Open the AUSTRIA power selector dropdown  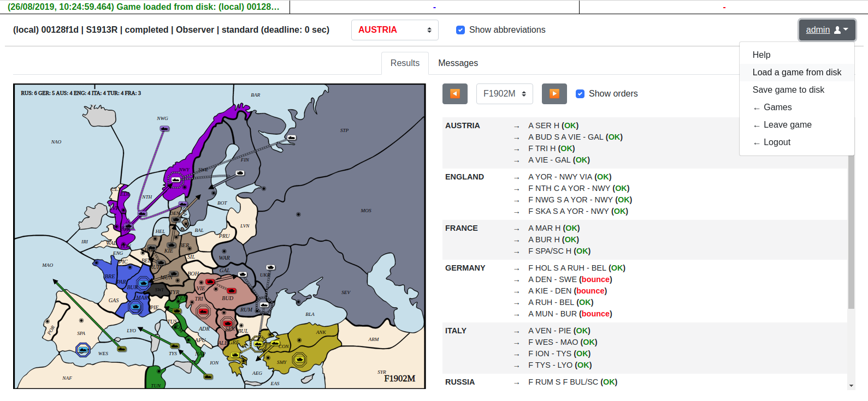coord(394,30)
